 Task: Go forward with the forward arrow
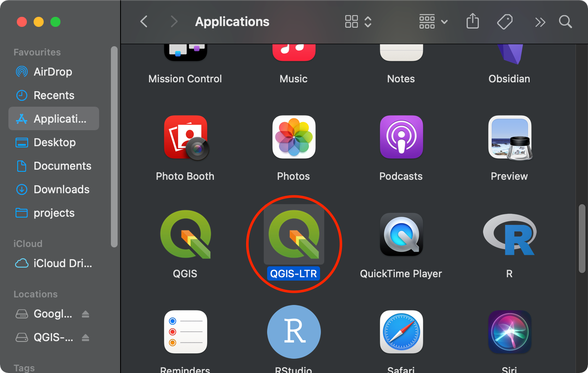pyautogui.click(x=174, y=21)
